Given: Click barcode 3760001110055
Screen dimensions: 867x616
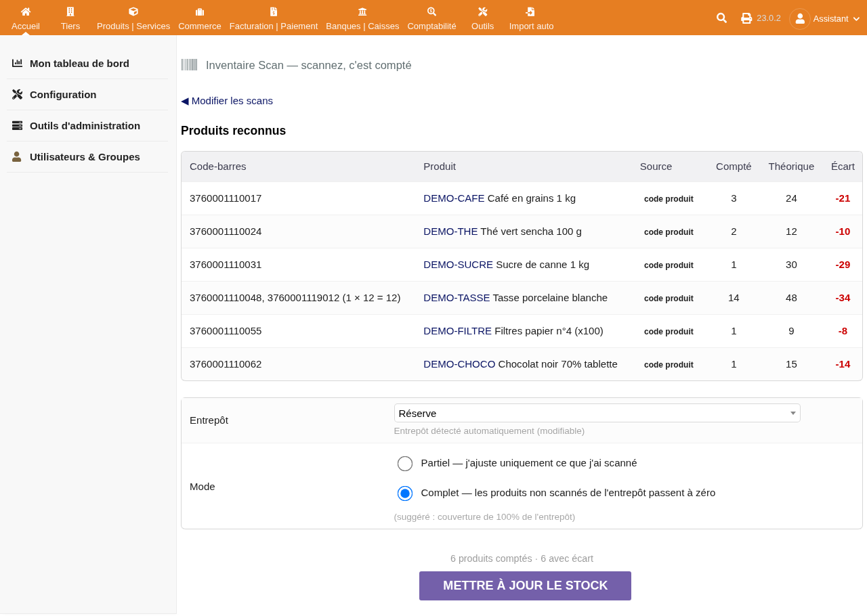Looking at the screenshot, I should tap(226, 331).
